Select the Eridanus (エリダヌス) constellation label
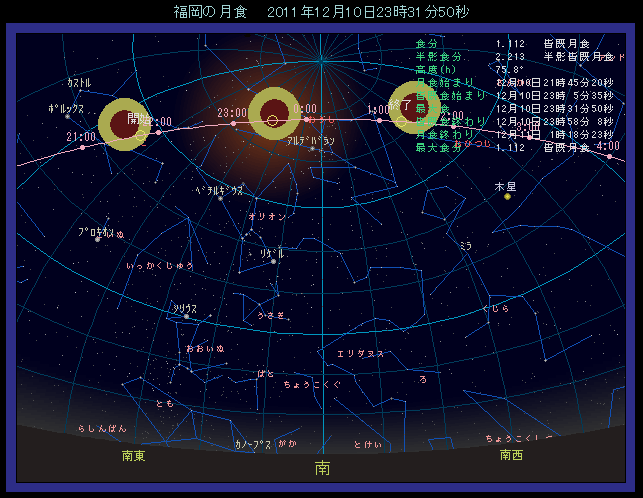The image size is (643, 498). click(360, 354)
